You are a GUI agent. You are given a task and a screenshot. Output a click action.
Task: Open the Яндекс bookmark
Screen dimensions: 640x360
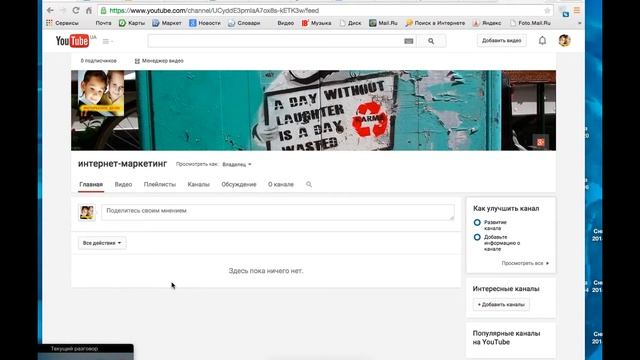pos(487,23)
